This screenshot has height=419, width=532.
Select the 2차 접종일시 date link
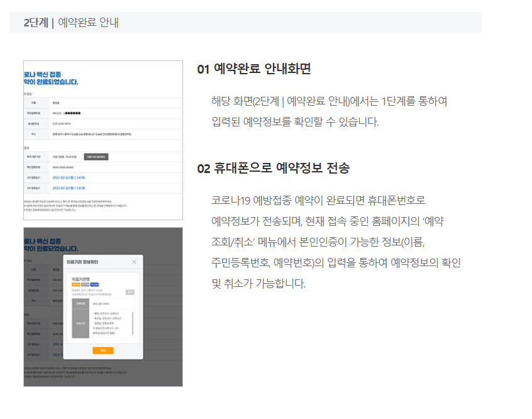70,187
